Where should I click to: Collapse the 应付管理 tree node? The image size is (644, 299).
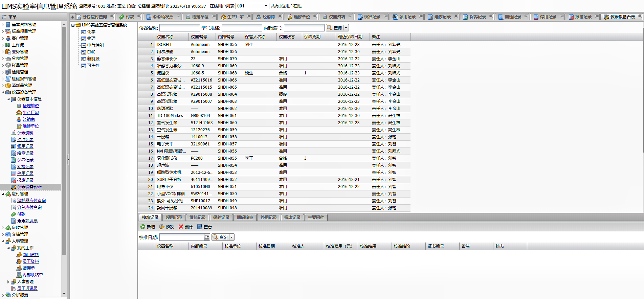[3, 194]
